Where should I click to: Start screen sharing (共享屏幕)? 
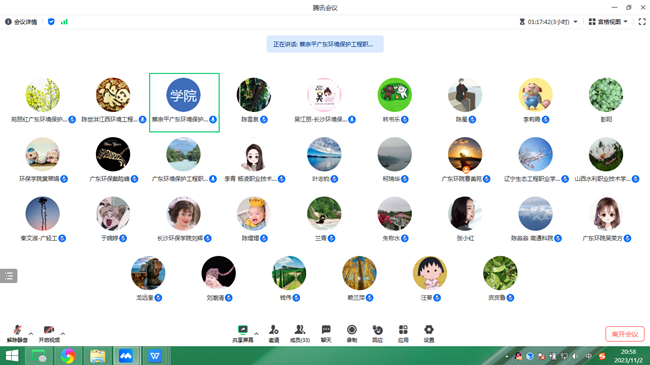click(243, 334)
